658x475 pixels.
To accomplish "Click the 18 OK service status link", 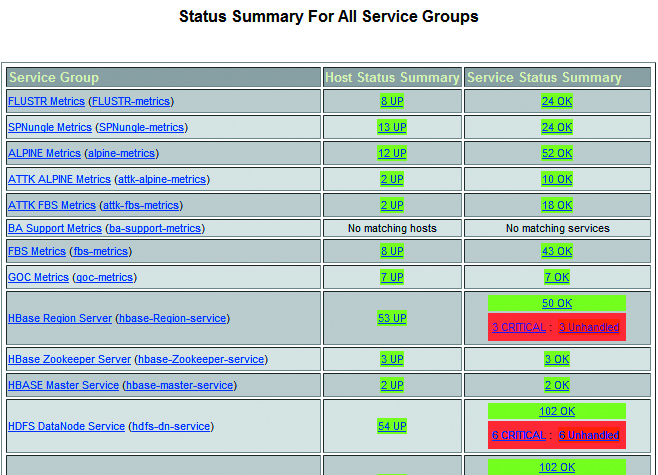I will (x=557, y=206).
